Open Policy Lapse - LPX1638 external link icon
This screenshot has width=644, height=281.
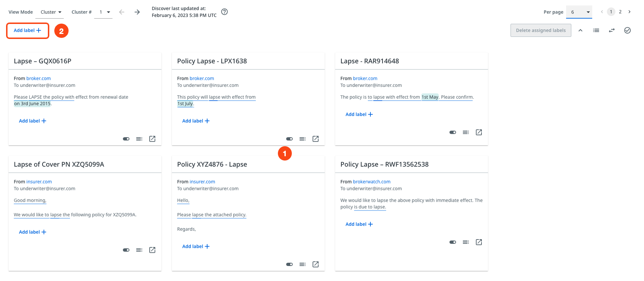(315, 139)
